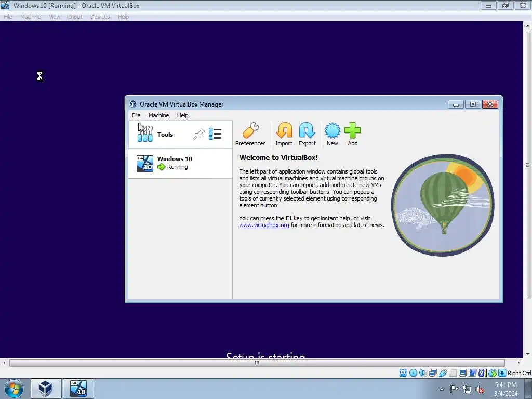Minimize the VirtualBox Manager window
This screenshot has height=399, width=532.
coord(456,104)
